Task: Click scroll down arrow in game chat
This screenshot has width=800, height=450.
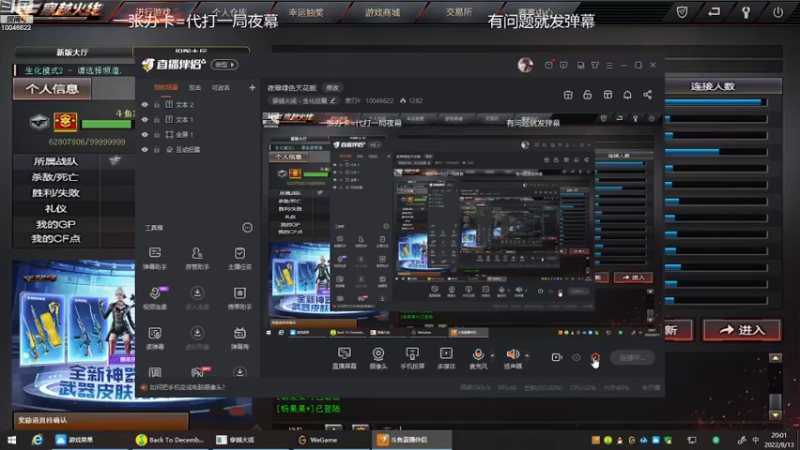Action: 776,415
